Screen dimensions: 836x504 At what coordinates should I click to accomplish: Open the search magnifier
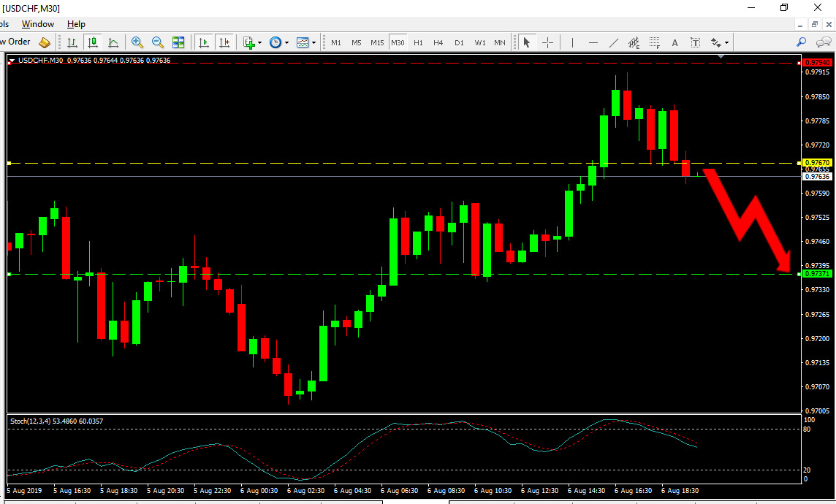(x=801, y=42)
